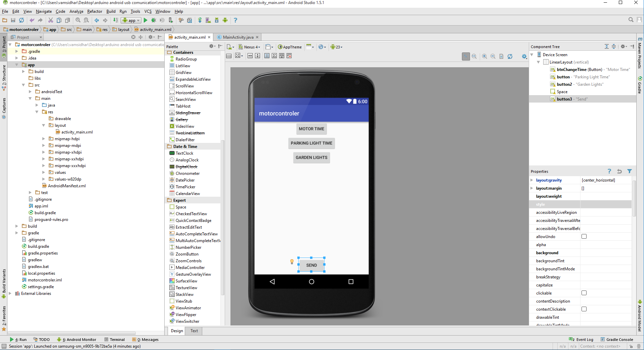
Task: Open the Terminal tool window
Action: coord(115,339)
